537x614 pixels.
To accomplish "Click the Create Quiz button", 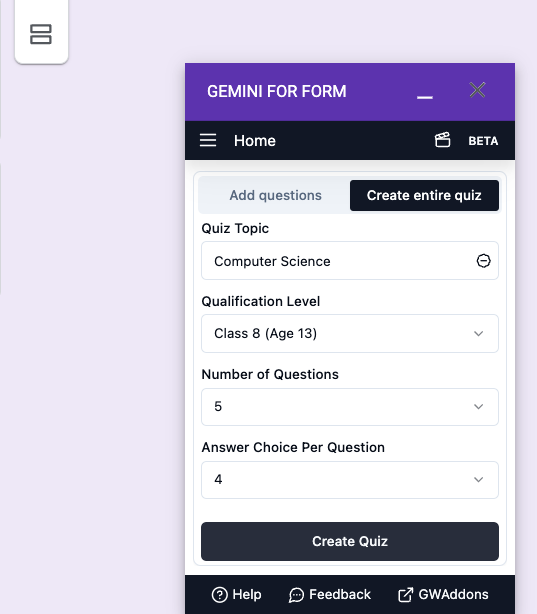I will point(350,541).
